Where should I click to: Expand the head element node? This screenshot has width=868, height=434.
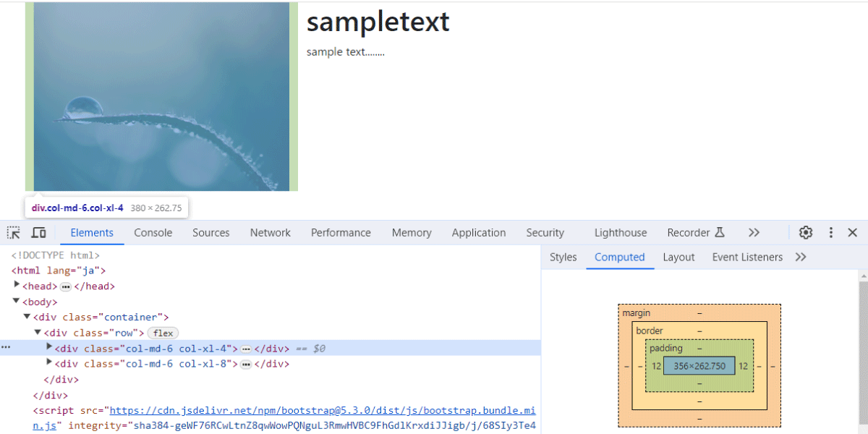[x=17, y=286]
